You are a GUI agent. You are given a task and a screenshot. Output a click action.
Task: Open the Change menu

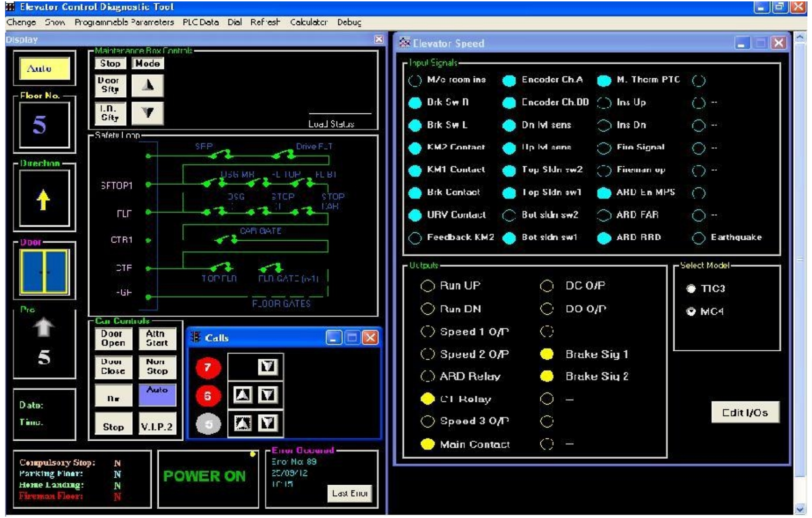click(x=21, y=22)
